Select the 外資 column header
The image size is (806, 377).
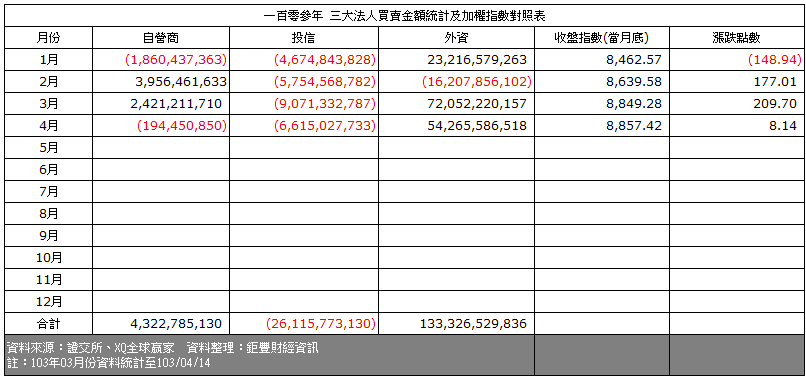[x=456, y=38]
